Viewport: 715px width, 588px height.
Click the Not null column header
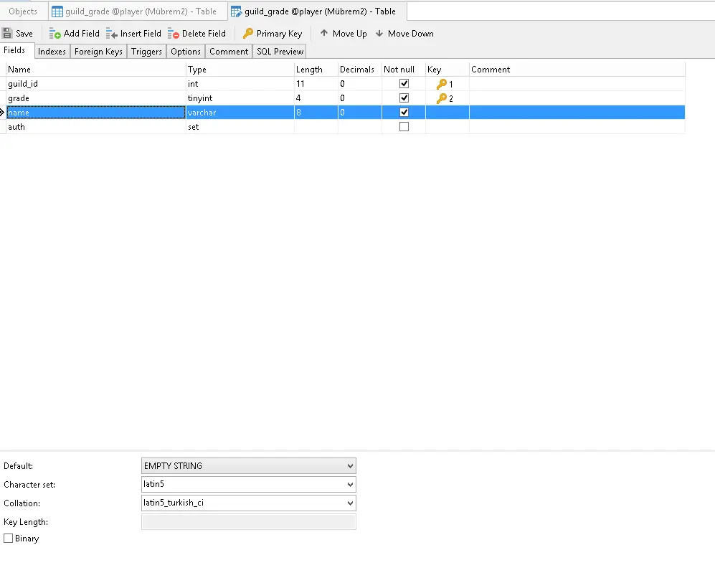click(404, 70)
